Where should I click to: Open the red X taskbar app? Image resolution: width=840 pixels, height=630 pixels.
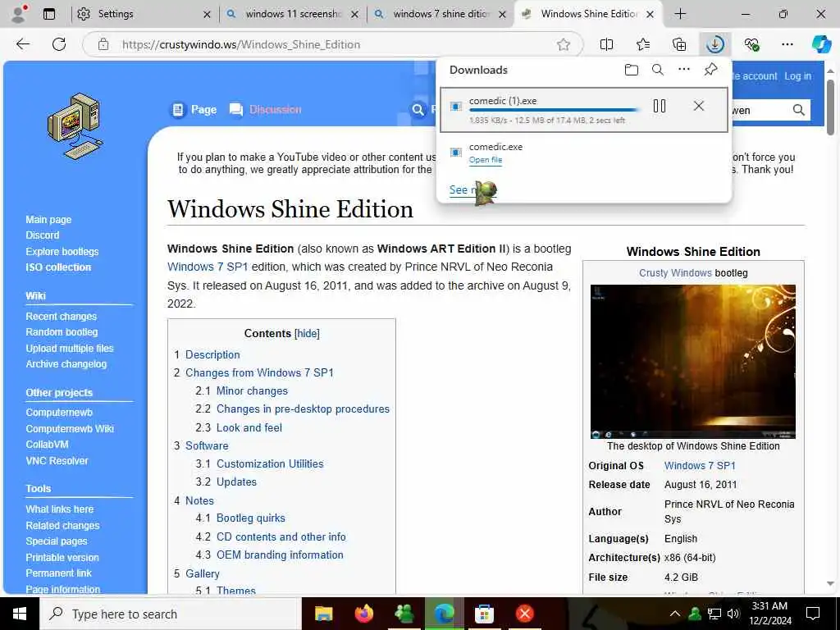click(x=524, y=614)
